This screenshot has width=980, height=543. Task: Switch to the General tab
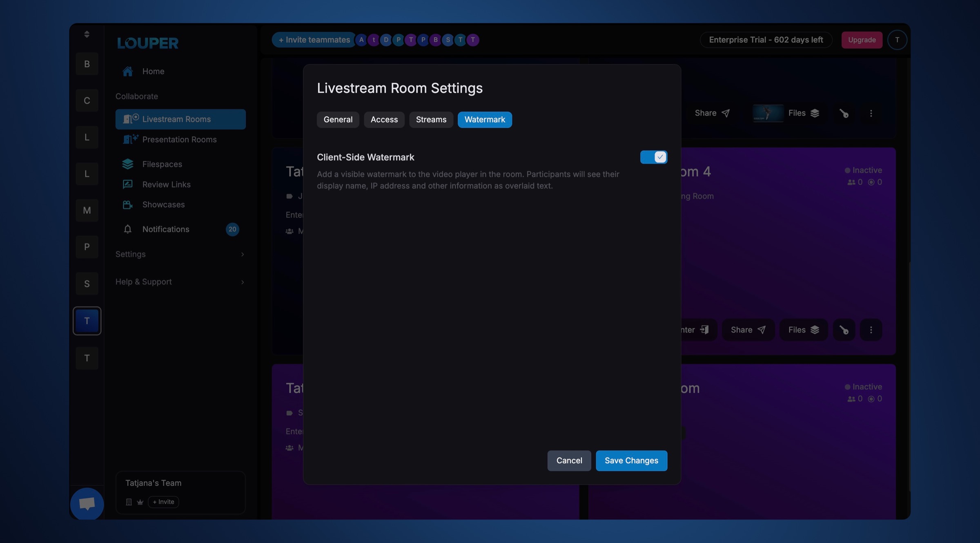[x=338, y=120]
